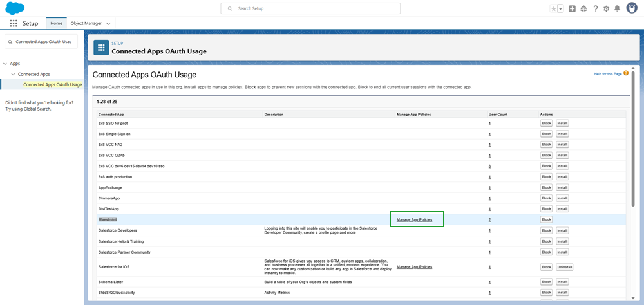Select Connected Apps OAuth Usage in sidebar

pyautogui.click(x=52, y=84)
